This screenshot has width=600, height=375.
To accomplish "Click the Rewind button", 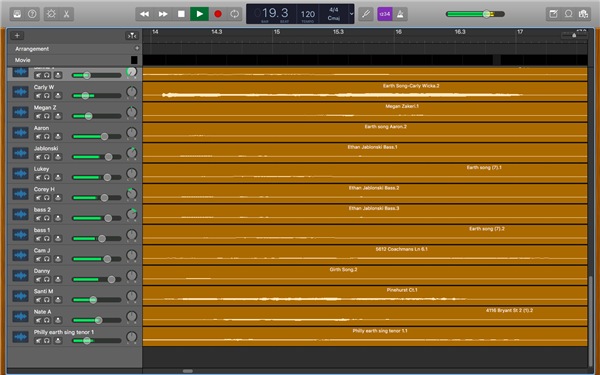I will pyautogui.click(x=144, y=14).
